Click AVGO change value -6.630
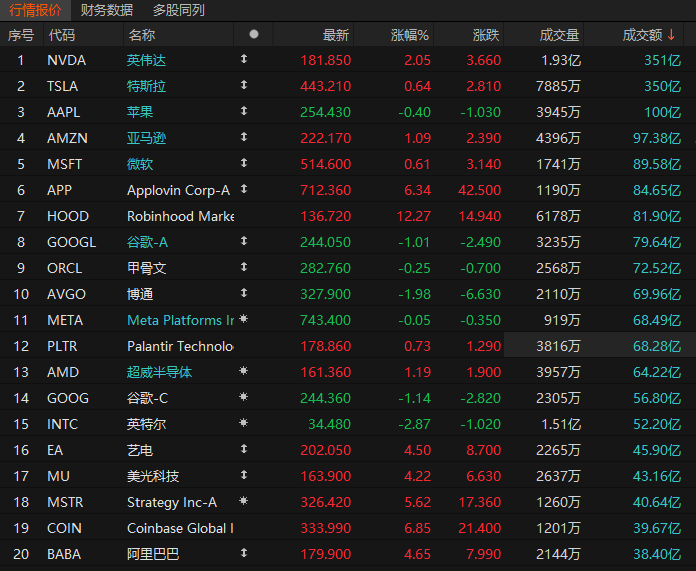696x571 pixels. tap(481, 294)
